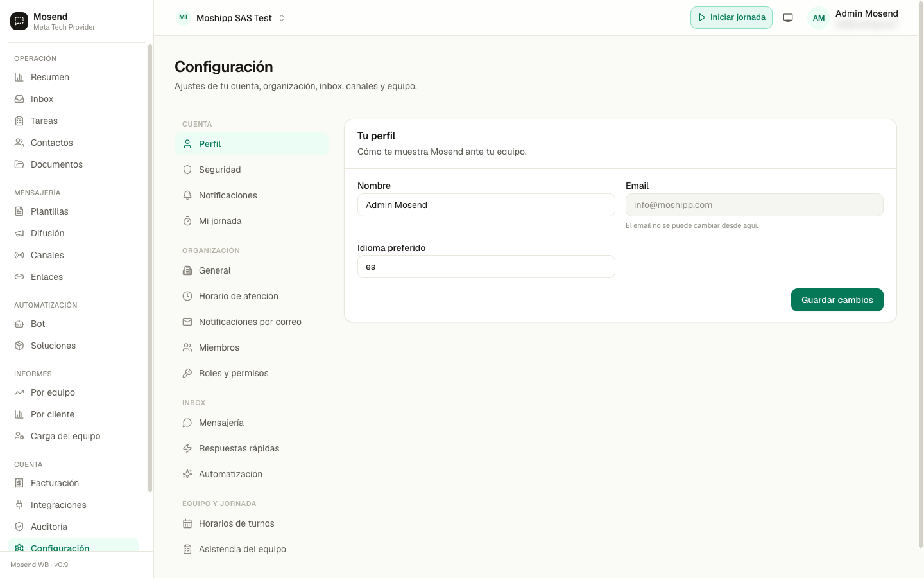Image resolution: width=924 pixels, height=578 pixels.
Task: Click the Mosend WB · v0.9 version text
Action: click(39, 565)
